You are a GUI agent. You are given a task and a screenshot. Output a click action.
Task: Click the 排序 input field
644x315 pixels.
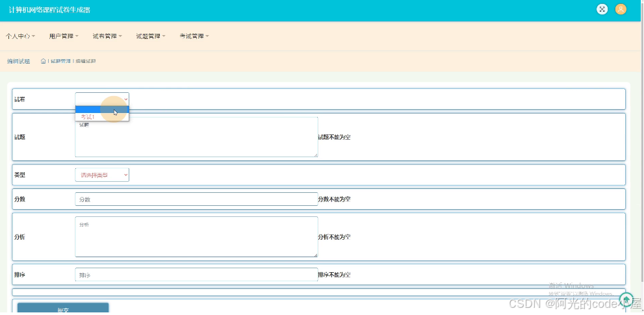196,275
